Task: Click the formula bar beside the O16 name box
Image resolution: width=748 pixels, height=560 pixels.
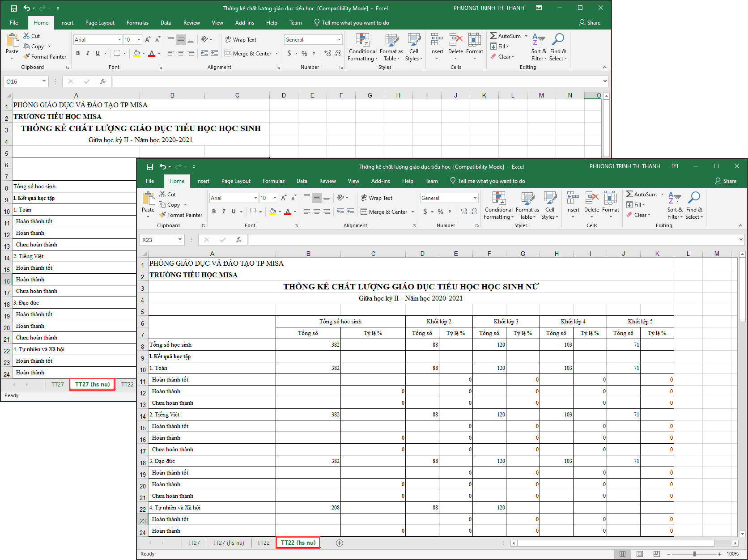Action: (x=358, y=81)
